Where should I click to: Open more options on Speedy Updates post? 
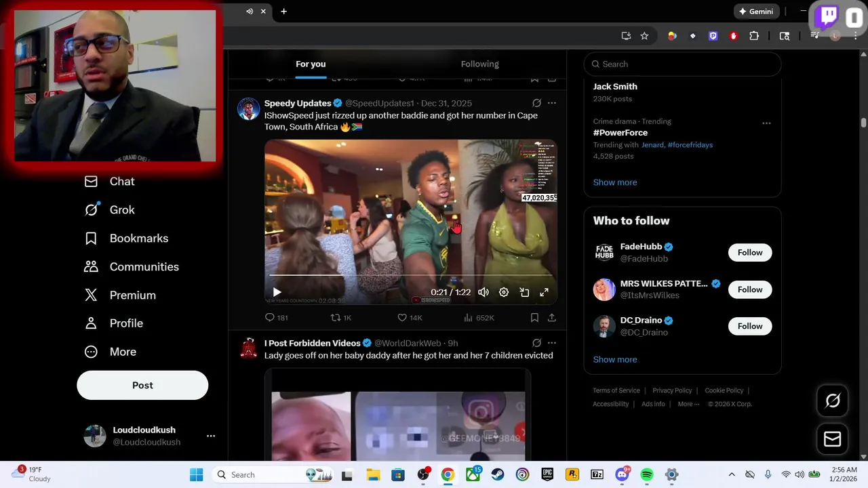tap(552, 103)
